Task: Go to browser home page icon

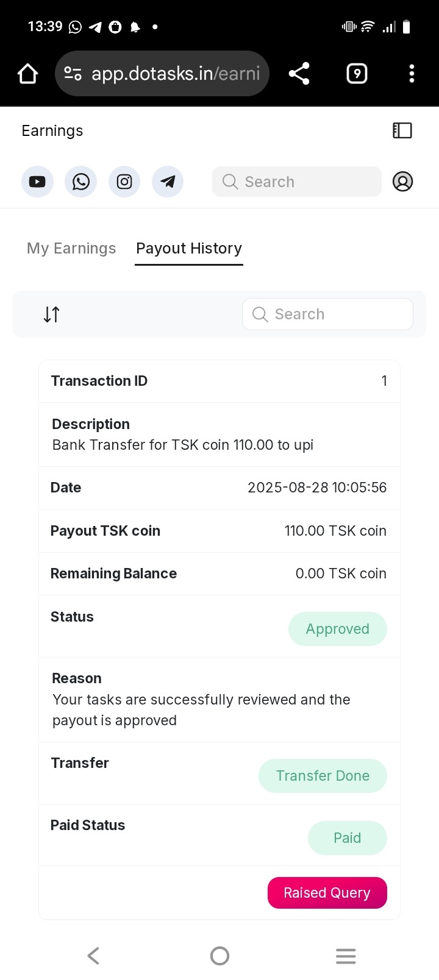Action: tap(28, 74)
